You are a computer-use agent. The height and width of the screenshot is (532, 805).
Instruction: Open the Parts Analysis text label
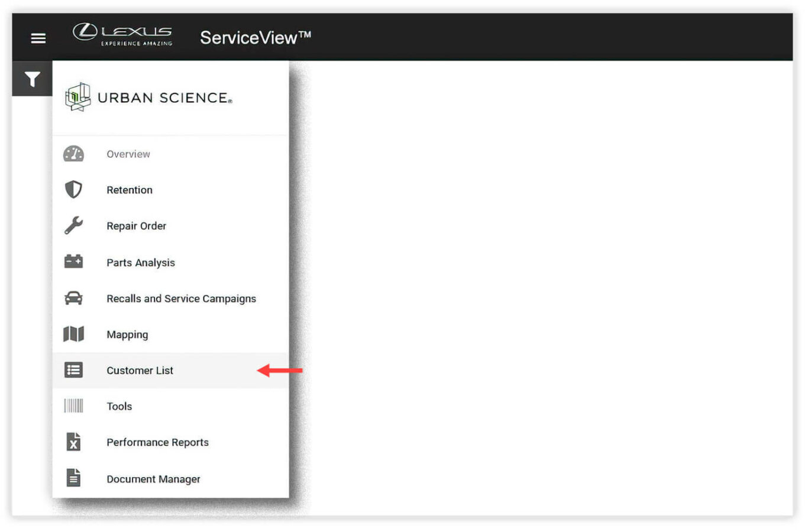pos(141,262)
